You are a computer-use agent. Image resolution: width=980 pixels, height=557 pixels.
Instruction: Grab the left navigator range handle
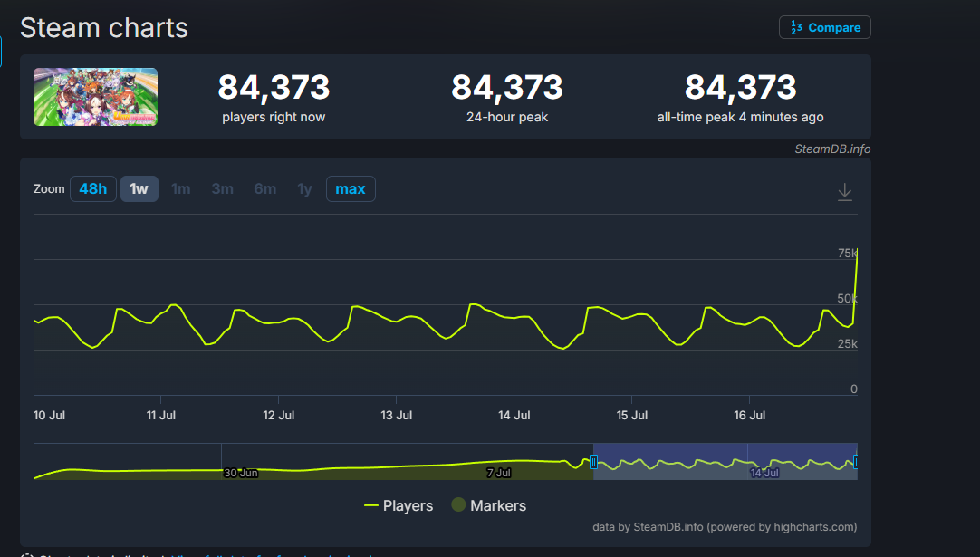coord(594,462)
